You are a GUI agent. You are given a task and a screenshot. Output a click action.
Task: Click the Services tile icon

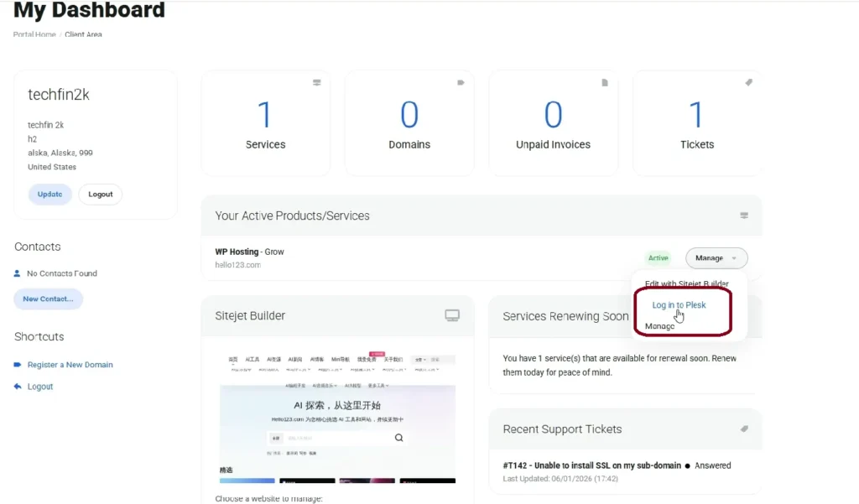[x=316, y=83]
